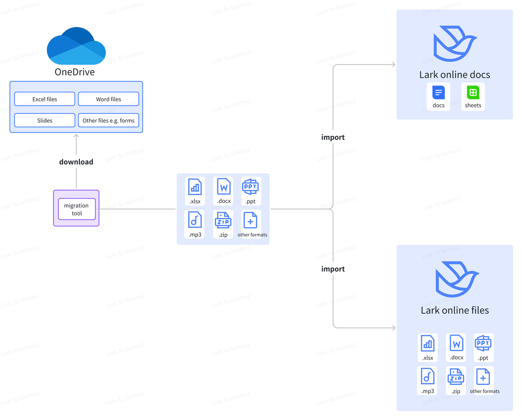This screenshot has height=420, width=522.
Task: Select the Excel files box under OneDrive
Action: click(45, 99)
